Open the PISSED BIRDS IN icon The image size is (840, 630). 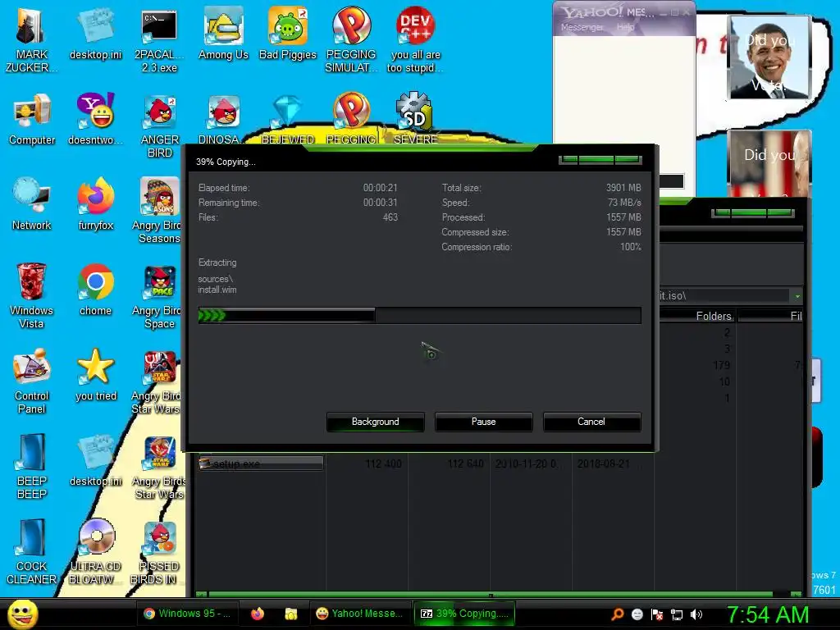[x=158, y=551]
